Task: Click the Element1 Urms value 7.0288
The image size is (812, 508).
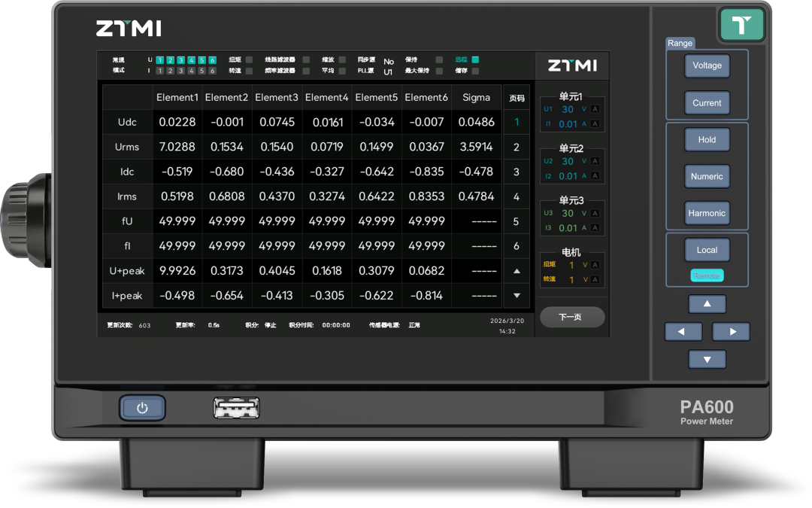Action: pos(177,148)
